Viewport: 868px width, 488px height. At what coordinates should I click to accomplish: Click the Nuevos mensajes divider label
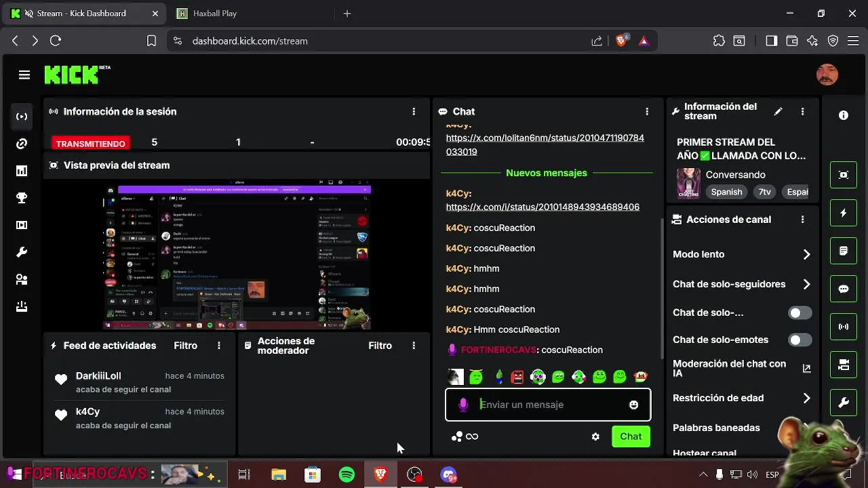[547, 173]
